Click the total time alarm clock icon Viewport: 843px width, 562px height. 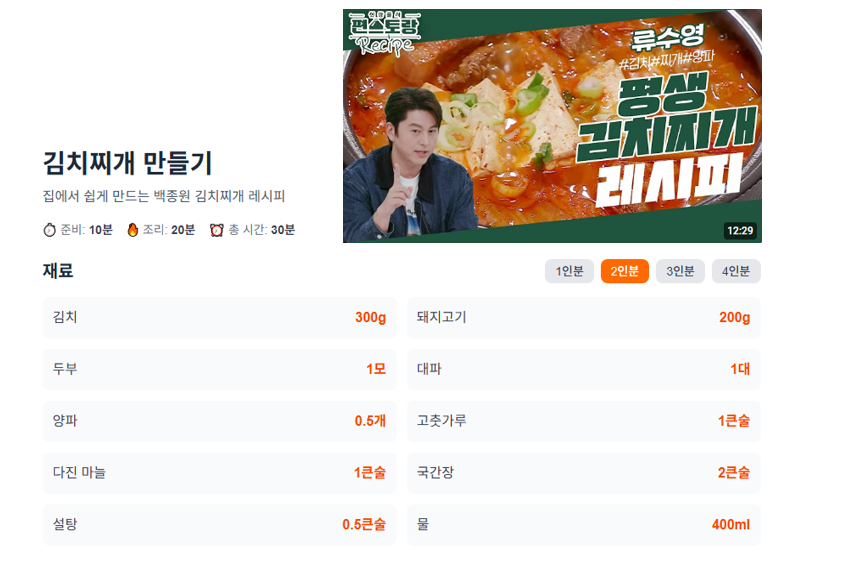click(217, 230)
